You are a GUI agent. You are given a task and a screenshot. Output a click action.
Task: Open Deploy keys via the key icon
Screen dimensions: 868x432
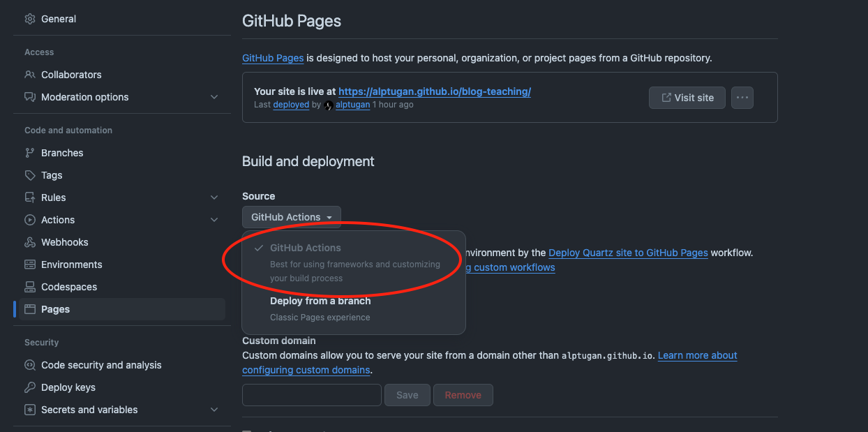pos(30,387)
